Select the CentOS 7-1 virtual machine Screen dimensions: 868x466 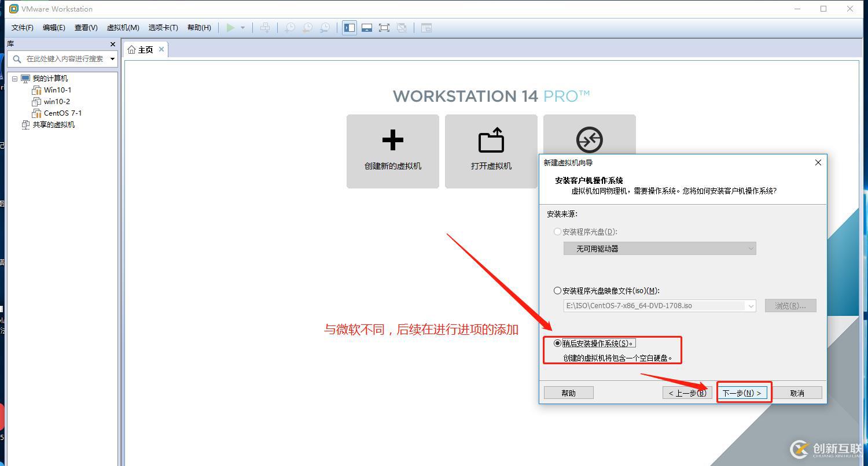coord(62,113)
